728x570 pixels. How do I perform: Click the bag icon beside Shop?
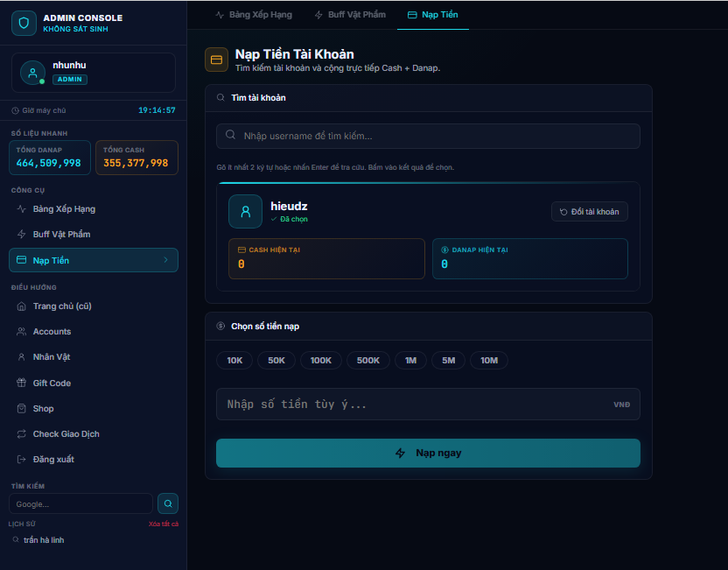pyautogui.click(x=21, y=408)
